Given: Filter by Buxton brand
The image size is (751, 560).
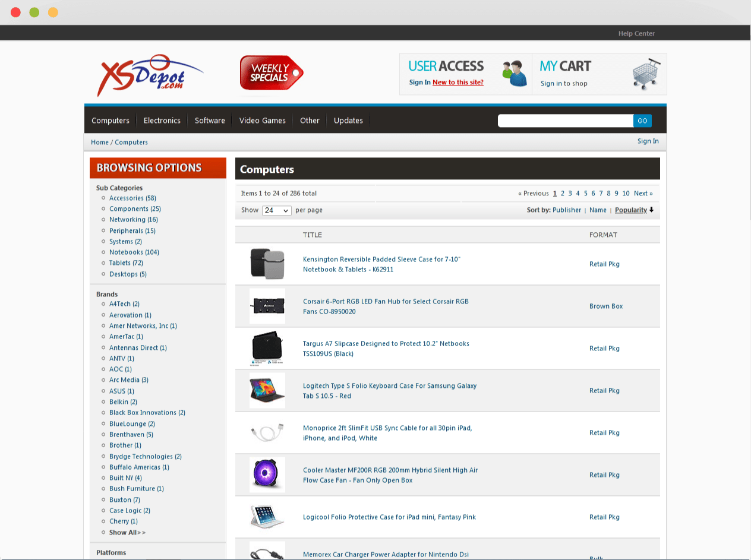Looking at the screenshot, I should (125, 500).
